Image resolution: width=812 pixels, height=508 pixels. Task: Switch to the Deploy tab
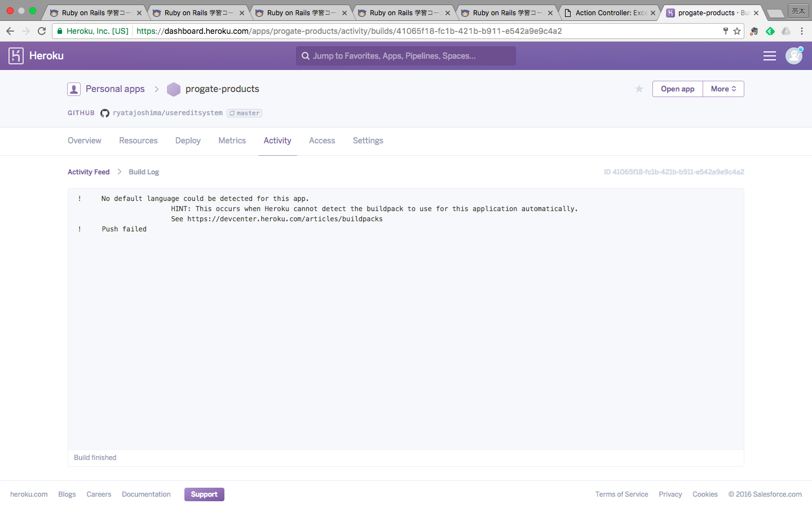[188, 141]
